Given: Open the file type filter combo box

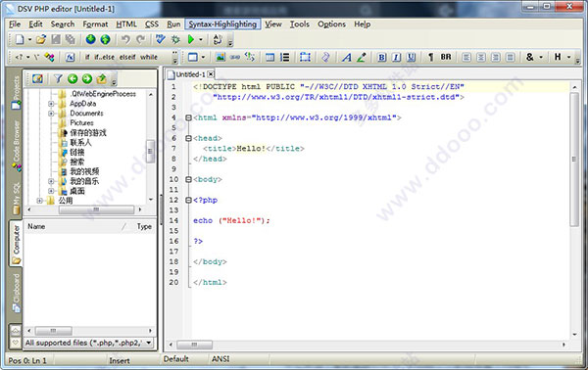Looking at the screenshot, I should point(88,343).
